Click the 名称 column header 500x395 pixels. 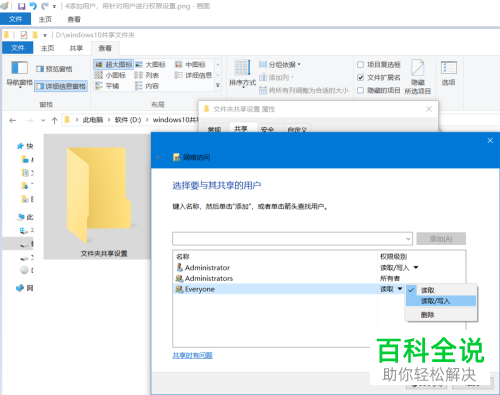[182, 256]
